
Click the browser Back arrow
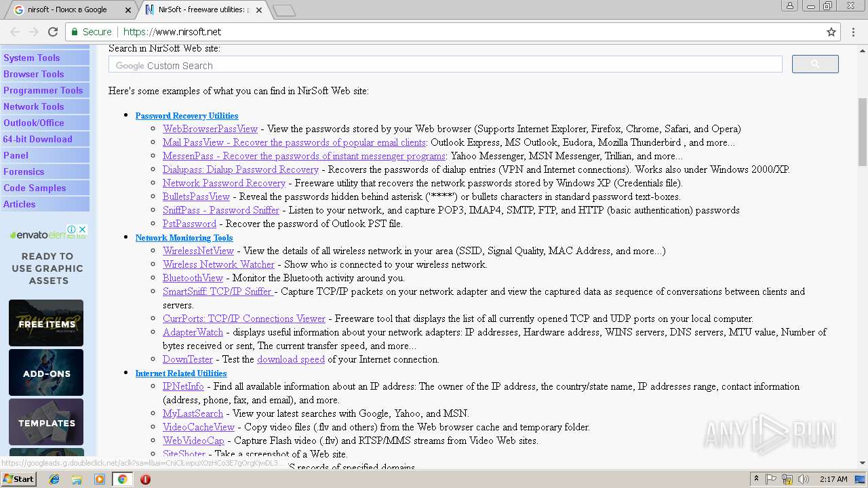[x=15, y=32]
